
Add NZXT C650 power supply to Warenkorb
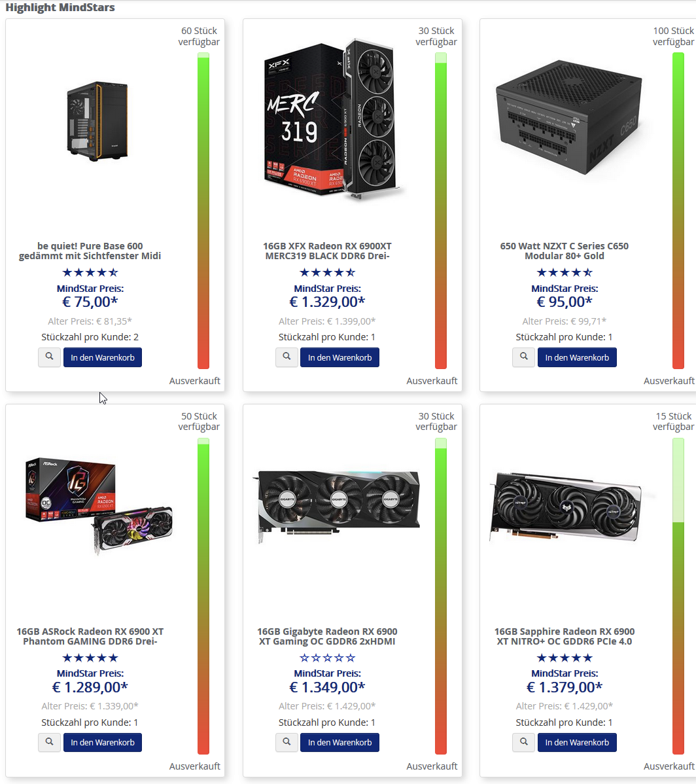coord(577,357)
